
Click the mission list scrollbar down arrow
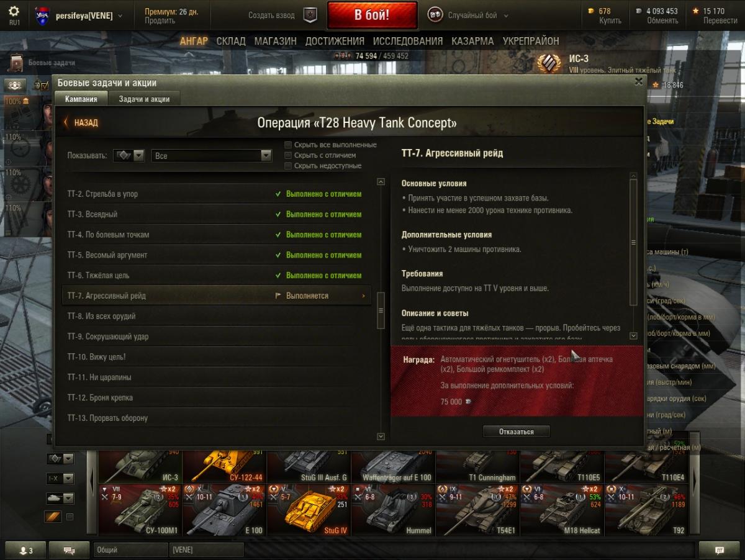(x=381, y=436)
